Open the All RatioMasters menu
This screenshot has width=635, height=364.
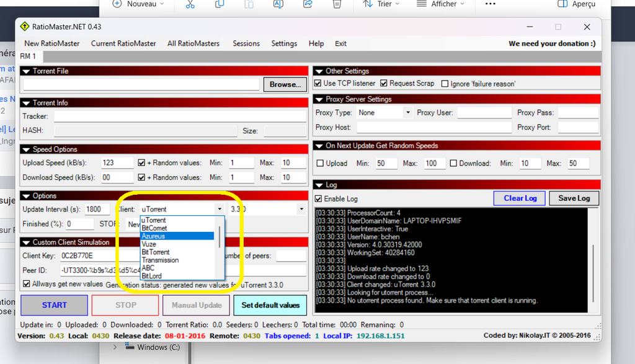[x=193, y=44]
